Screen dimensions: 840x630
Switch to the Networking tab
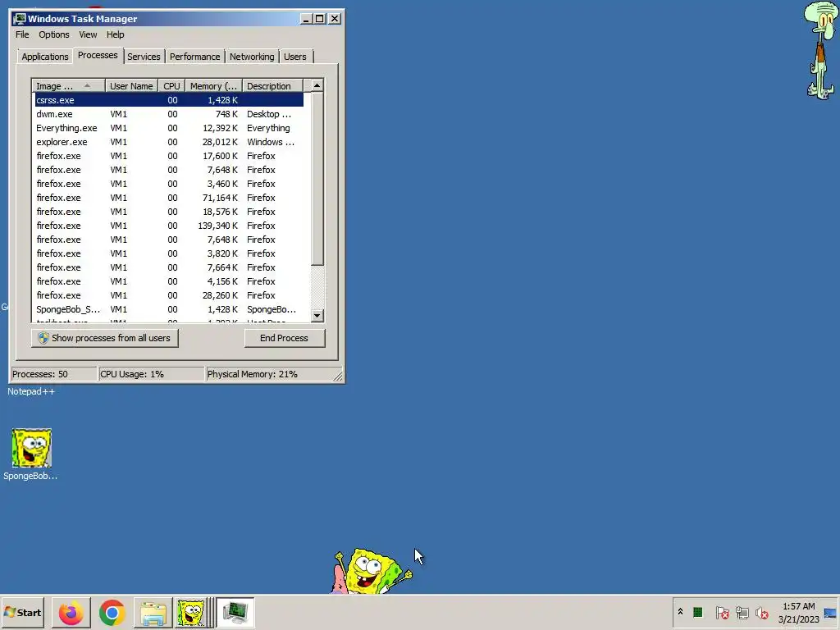252,57
